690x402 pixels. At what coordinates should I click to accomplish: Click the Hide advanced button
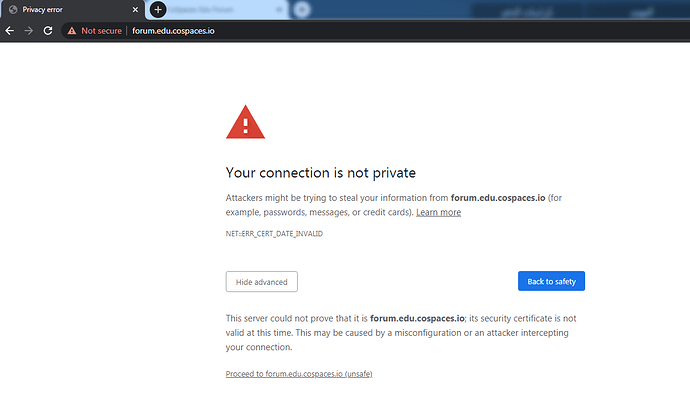pyautogui.click(x=262, y=281)
